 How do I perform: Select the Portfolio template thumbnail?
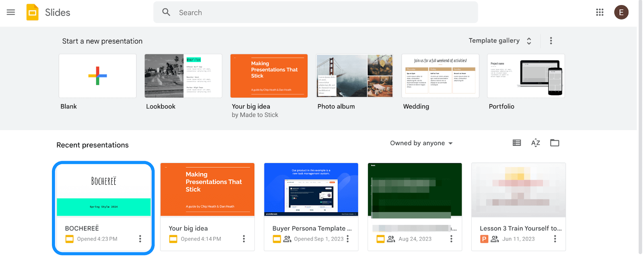tap(526, 76)
